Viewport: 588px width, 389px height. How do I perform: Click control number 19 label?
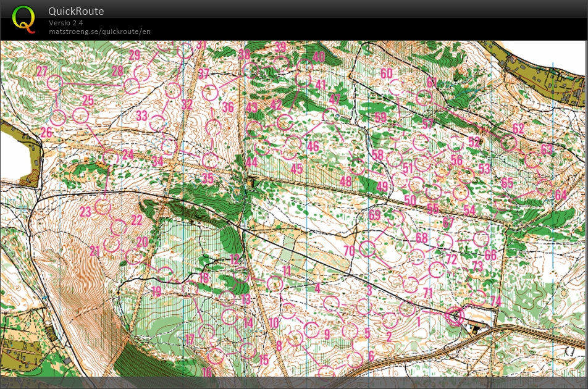pos(156,291)
